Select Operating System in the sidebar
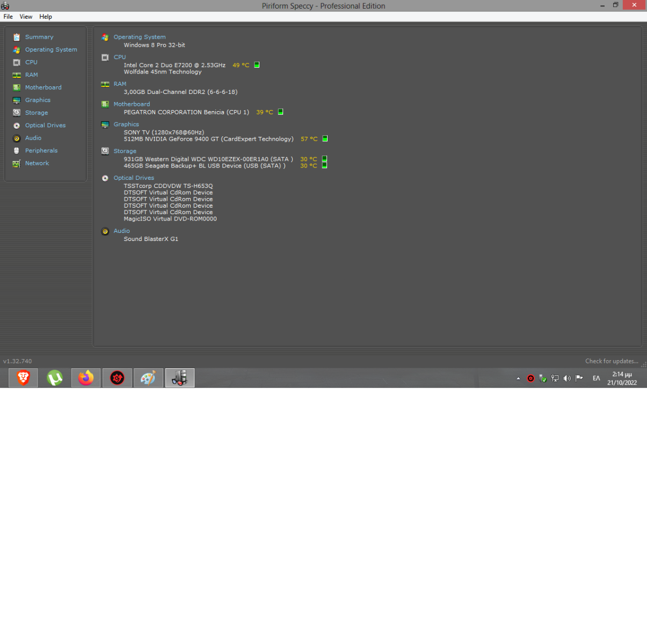 click(x=51, y=50)
